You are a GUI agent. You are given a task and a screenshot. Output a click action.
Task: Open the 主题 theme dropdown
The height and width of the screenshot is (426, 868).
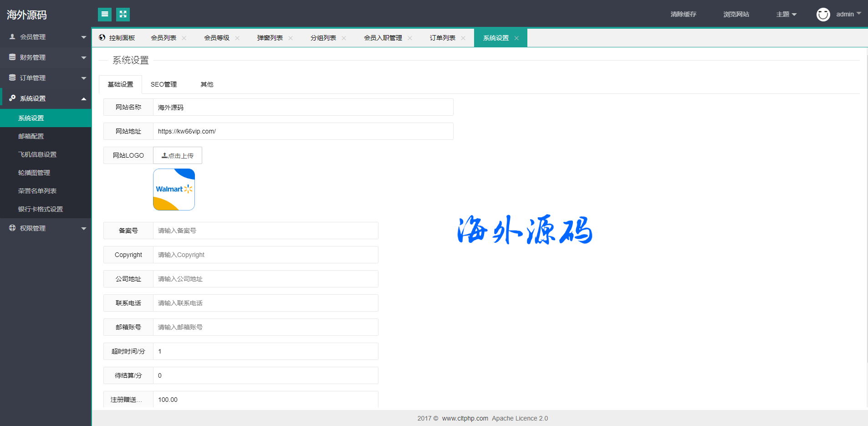pyautogui.click(x=786, y=15)
